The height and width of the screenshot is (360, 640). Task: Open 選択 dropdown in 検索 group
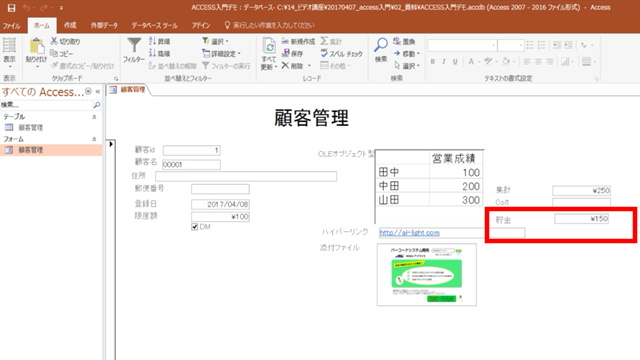coord(407,66)
